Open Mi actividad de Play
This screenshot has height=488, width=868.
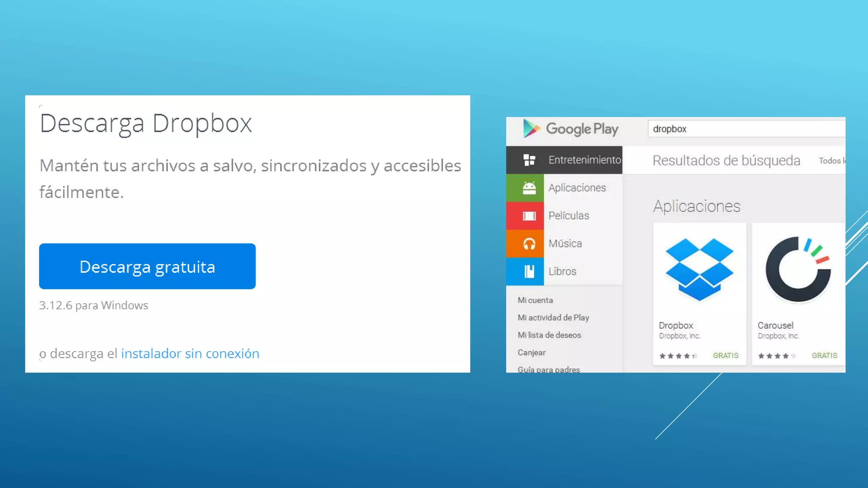[553, 318]
